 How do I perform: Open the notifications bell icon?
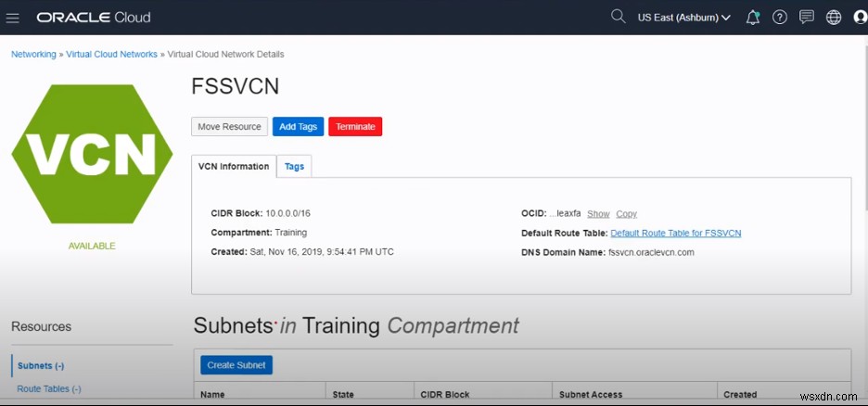pyautogui.click(x=752, y=18)
